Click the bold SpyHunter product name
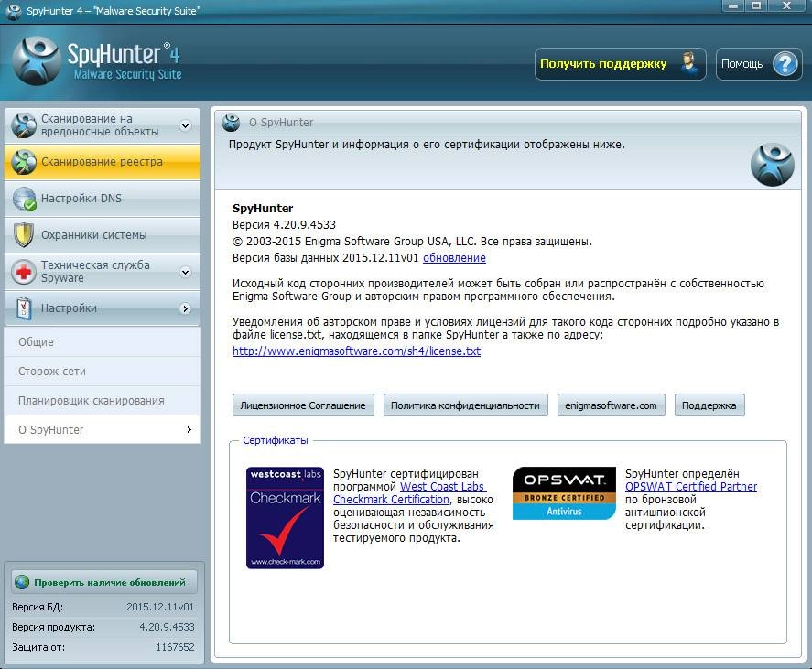The image size is (812, 669). [263, 208]
